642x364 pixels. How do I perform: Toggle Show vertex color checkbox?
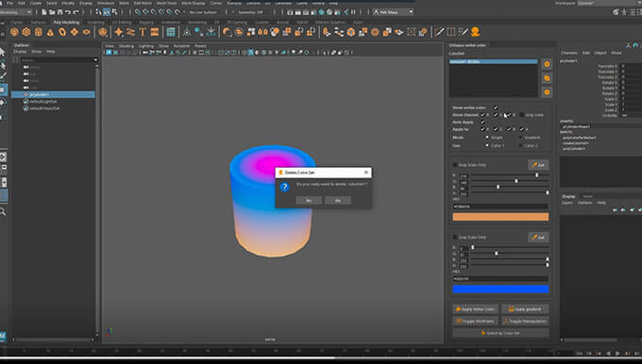click(496, 108)
